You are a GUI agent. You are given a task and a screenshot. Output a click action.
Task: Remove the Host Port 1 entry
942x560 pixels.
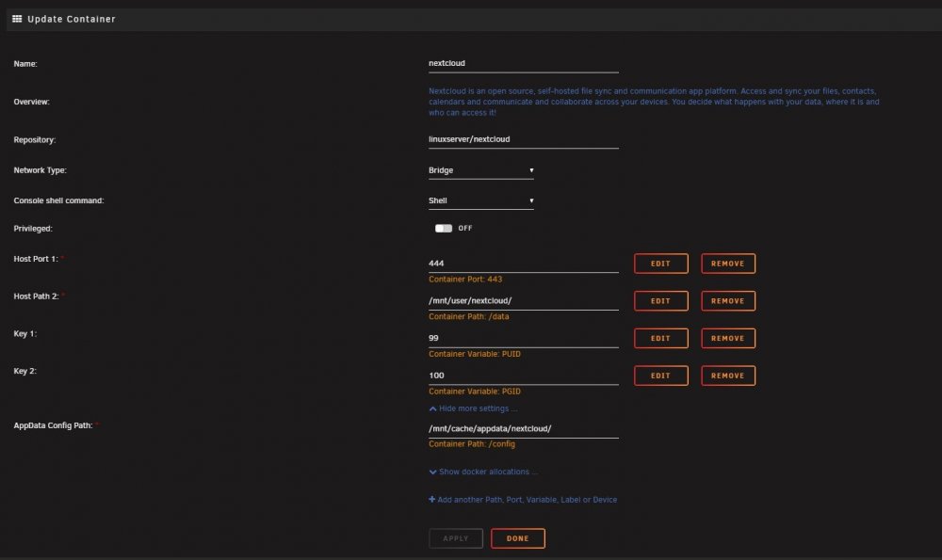coord(728,264)
